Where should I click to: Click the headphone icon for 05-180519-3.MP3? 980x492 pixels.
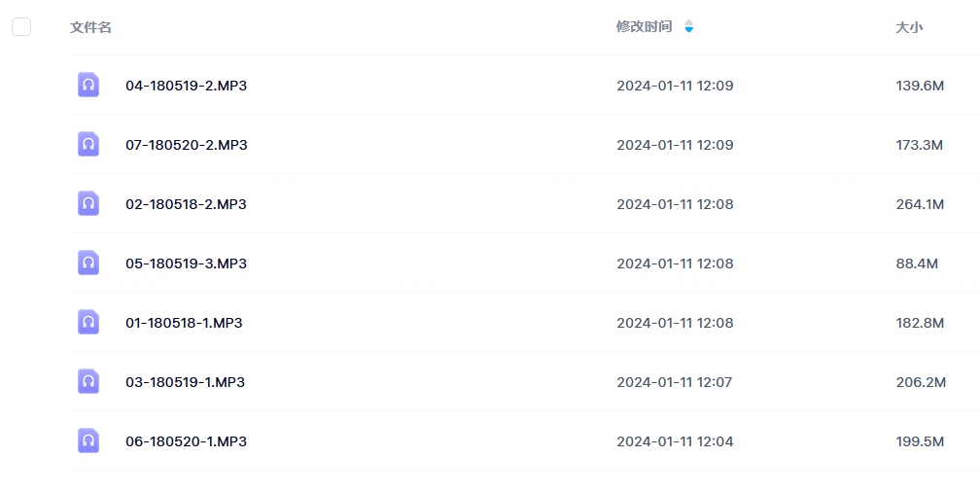point(88,264)
